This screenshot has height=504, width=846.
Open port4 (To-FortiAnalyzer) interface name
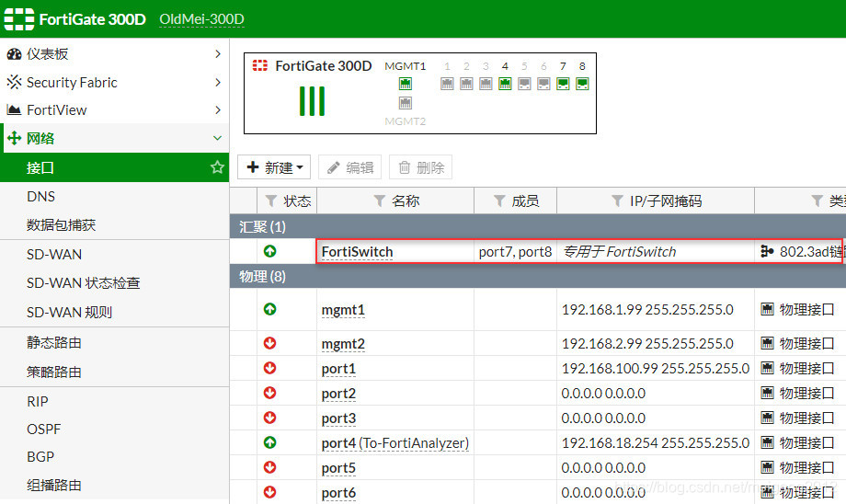[x=394, y=443]
